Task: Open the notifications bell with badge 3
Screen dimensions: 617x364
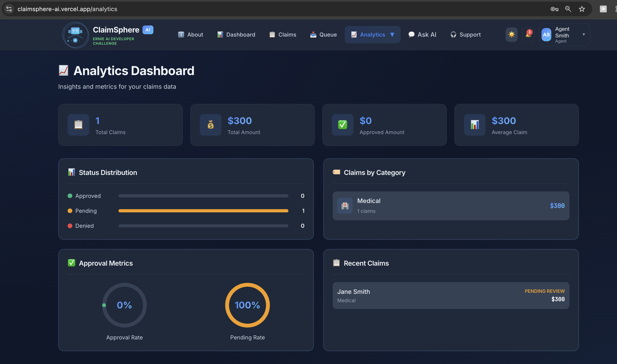Action: (528, 35)
